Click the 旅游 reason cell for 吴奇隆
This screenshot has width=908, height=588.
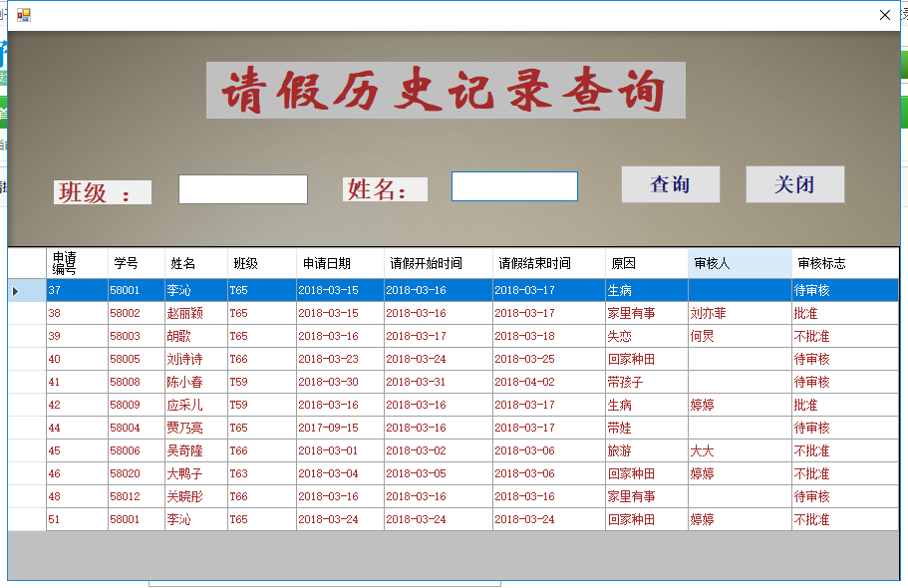[x=645, y=451]
